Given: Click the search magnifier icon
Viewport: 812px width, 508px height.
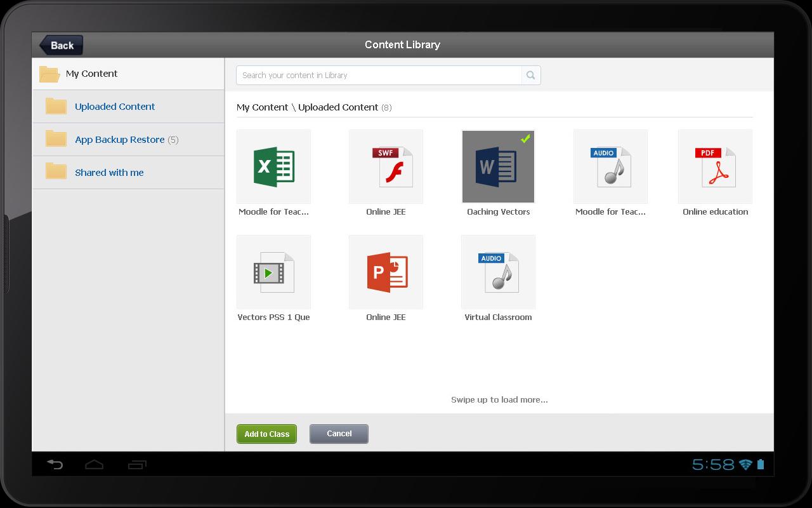Looking at the screenshot, I should pos(530,75).
